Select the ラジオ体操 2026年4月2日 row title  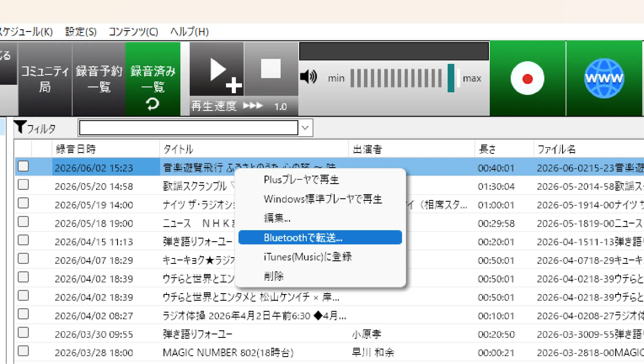pos(254,316)
